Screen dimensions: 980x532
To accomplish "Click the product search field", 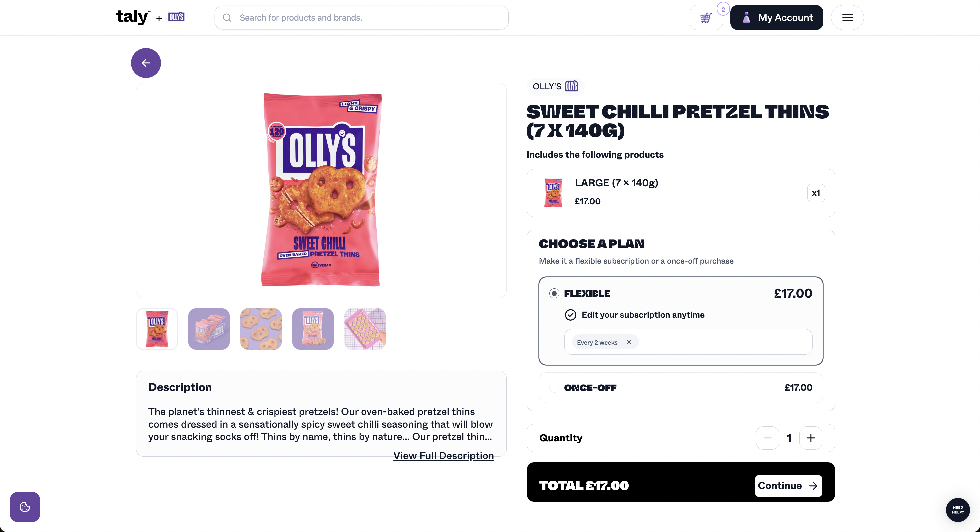I will tap(361, 18).
